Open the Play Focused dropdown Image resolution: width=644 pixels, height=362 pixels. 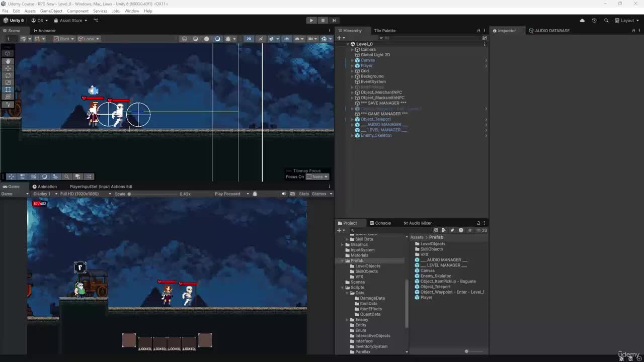tap(232, 194)
